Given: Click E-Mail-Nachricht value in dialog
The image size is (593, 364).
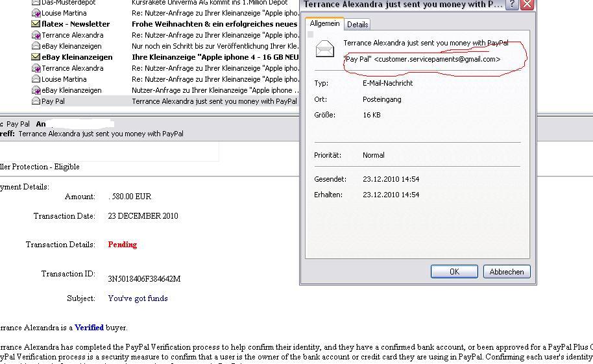Looking at the screenshot, I should coord(387,83).
